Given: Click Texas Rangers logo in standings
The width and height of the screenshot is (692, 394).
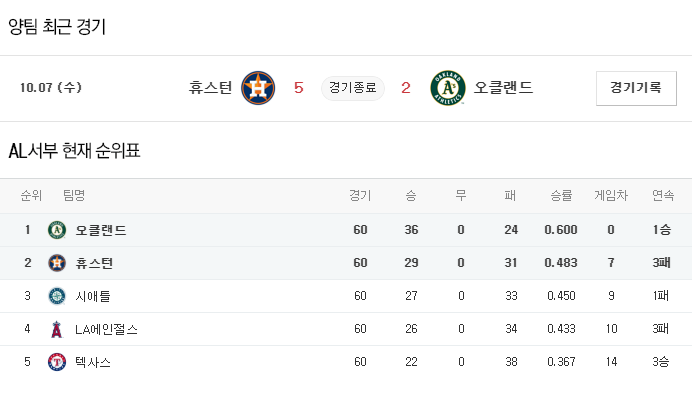Looking at the screenshot, I should pos(57,362).
